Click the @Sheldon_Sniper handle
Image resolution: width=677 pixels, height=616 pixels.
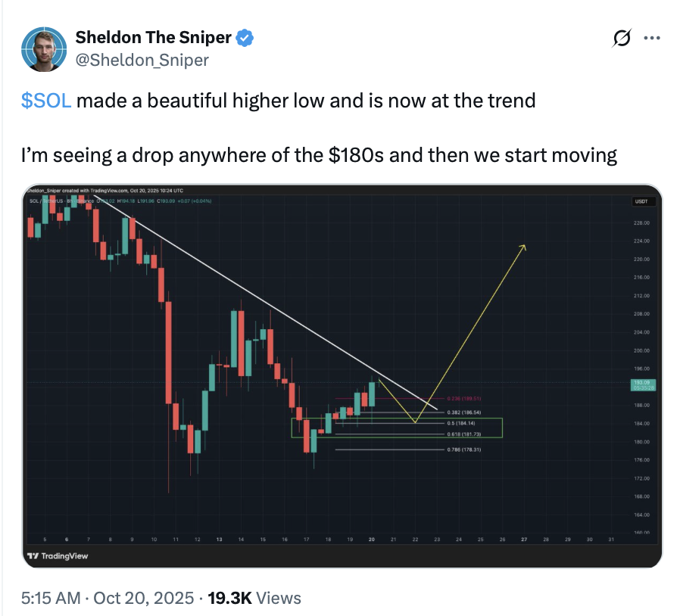pyautogui.click(x=141, y=59)
